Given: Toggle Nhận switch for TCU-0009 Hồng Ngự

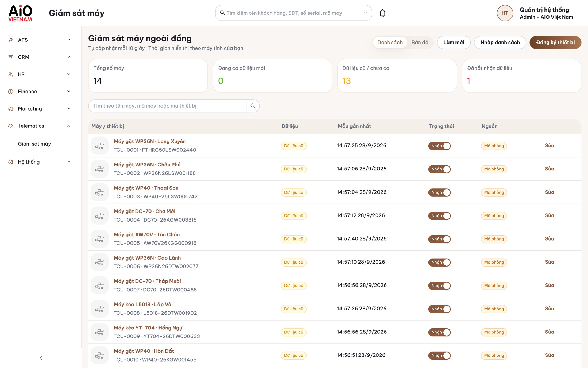Looking at the screenshot, I should [439, 332].
